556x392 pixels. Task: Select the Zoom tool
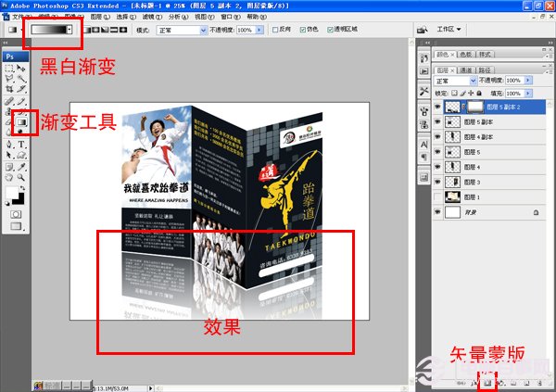pos(21,177)
